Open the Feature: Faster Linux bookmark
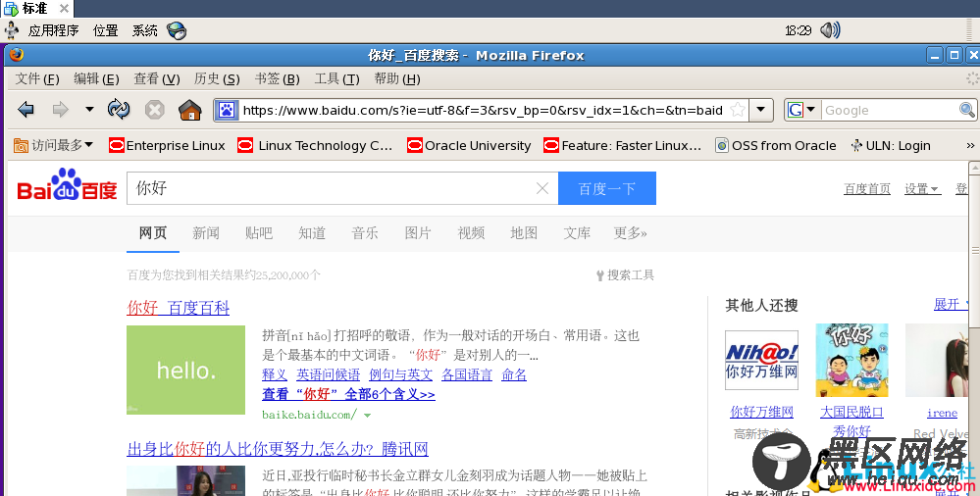Image resolution: width=980 pixels, height=496 pixels. click(623, 145)
